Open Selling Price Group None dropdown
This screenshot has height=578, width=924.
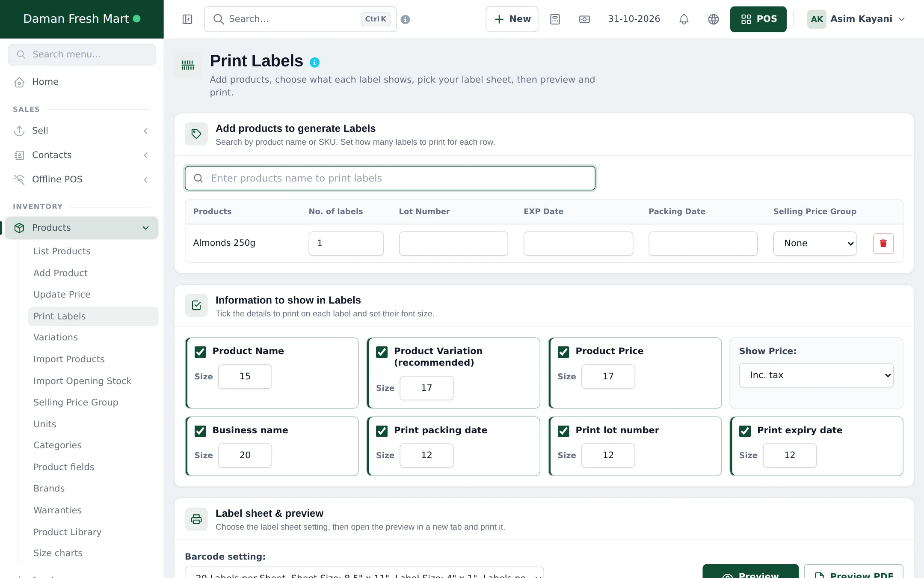coord(814,244)
